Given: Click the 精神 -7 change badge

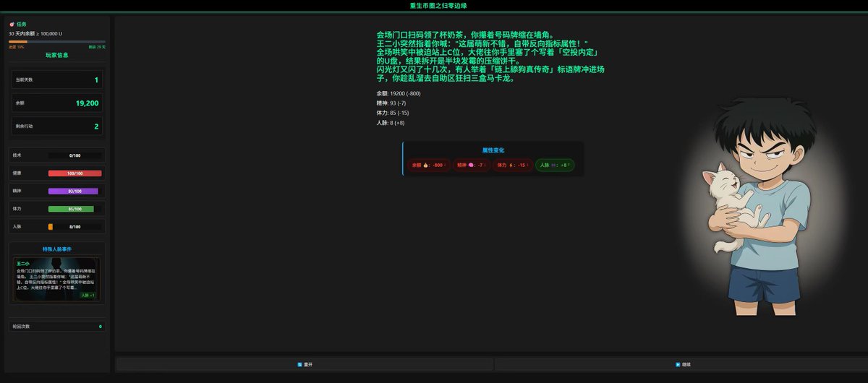Looking at the screenshot, I should point(472,165).
